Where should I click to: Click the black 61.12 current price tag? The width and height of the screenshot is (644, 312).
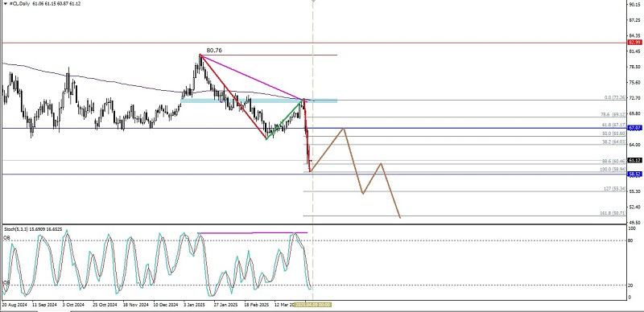click(x=635, y=160)
